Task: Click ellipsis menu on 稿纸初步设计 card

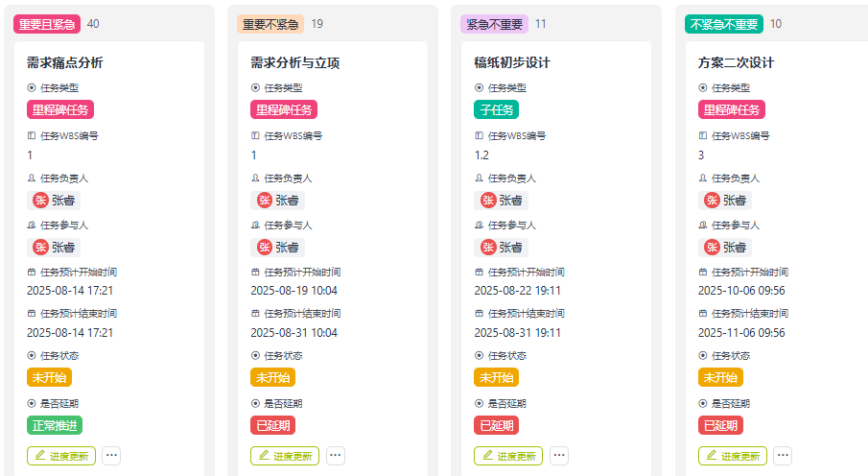Action: tap(559, 456)
